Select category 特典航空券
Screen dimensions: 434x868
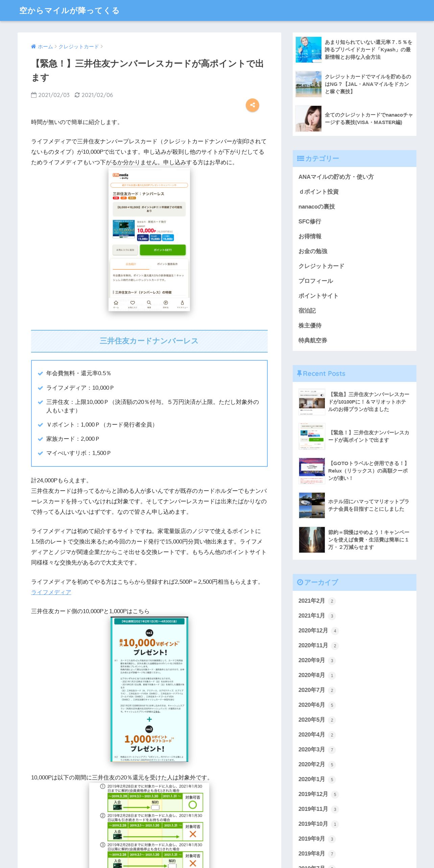click(313, 340)
